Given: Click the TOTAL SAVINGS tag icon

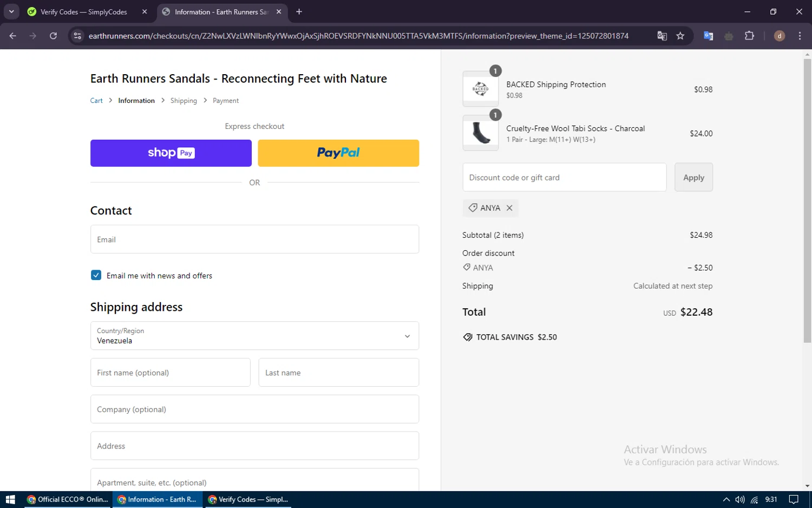Looking at the screenshot, I should point(468,337).
